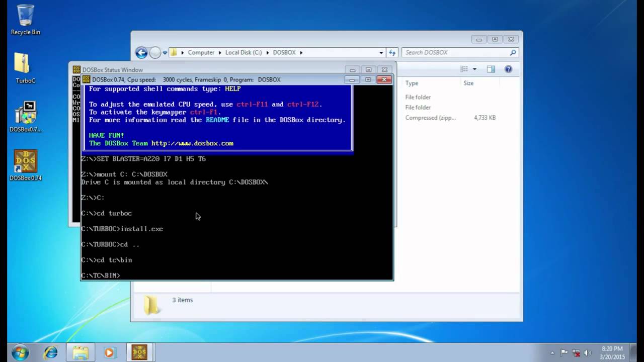Screen dimensions: 644x362
Task: Change view icon in Explorer toolbar
Action: 464,69
